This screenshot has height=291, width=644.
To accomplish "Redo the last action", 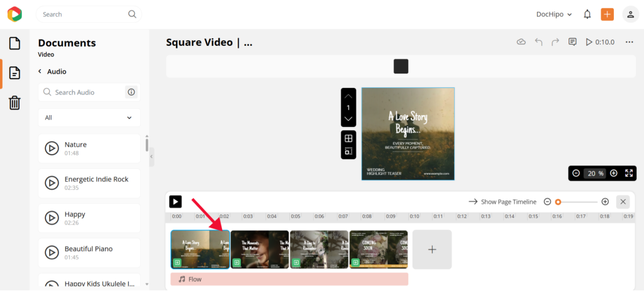I will point(555,42).
